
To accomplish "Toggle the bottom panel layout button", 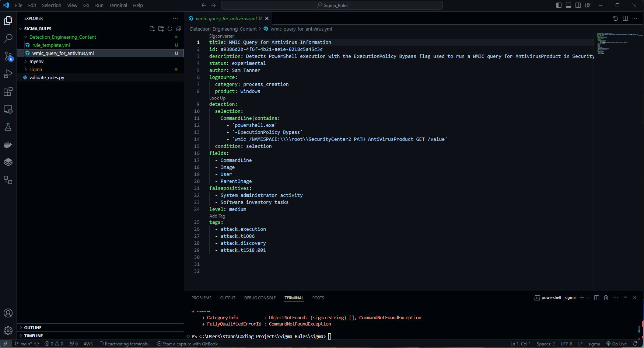I will (x=568, y=5).
